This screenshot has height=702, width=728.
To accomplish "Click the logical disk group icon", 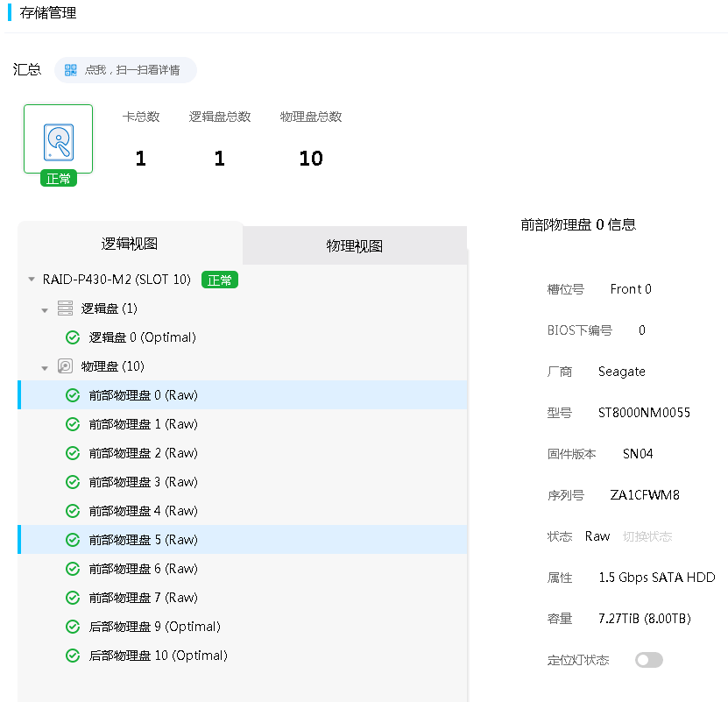I will tap(65, 308).
